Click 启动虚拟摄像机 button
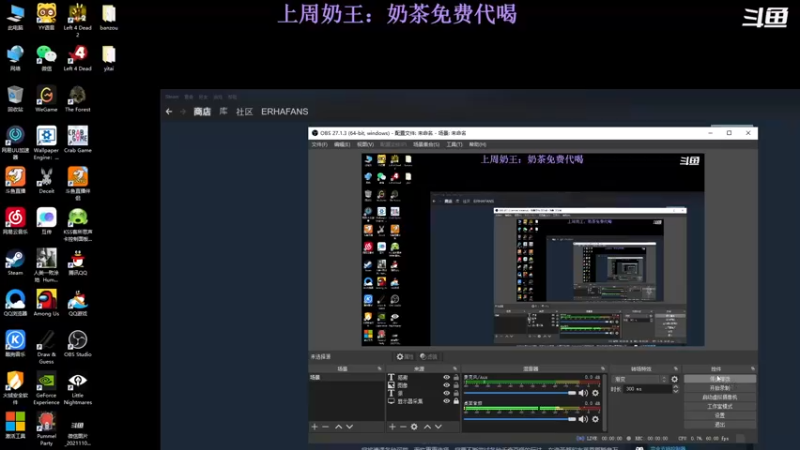The width and height of the screenshot is (800, 450). click(x=720, y=397)
